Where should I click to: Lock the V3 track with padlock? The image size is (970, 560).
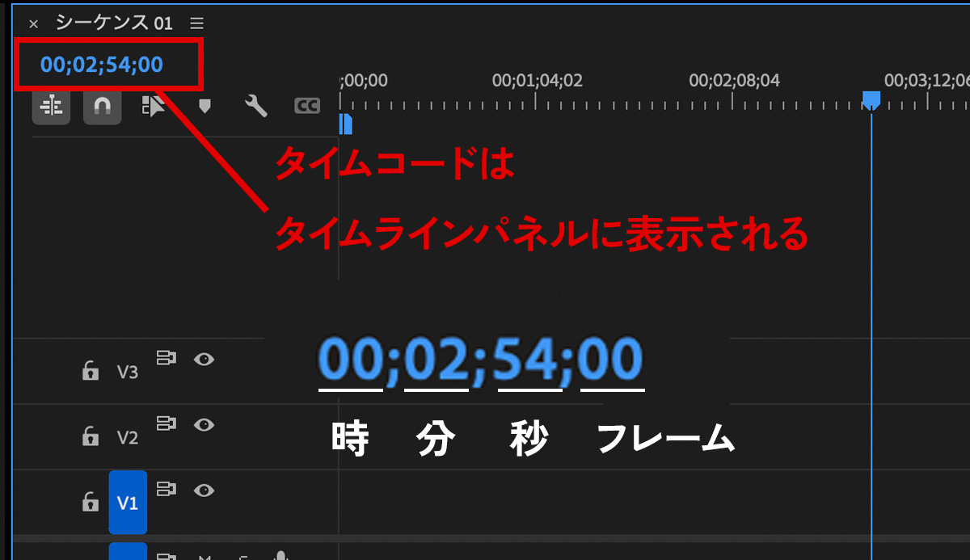(x=90, y=371)
